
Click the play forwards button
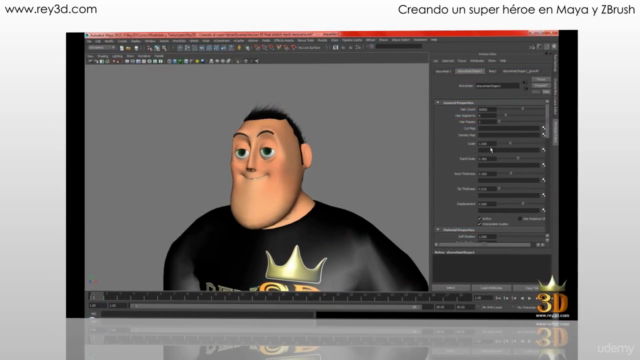pos(529,298)
